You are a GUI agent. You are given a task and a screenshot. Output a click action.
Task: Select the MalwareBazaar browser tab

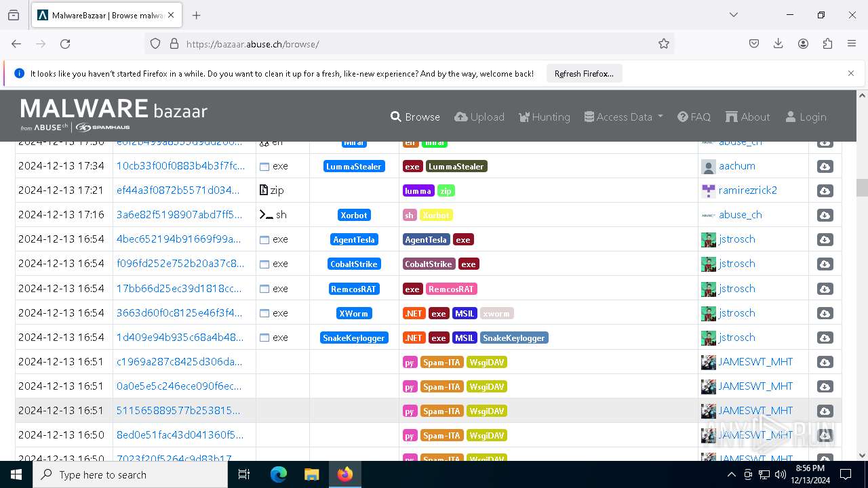107,15
